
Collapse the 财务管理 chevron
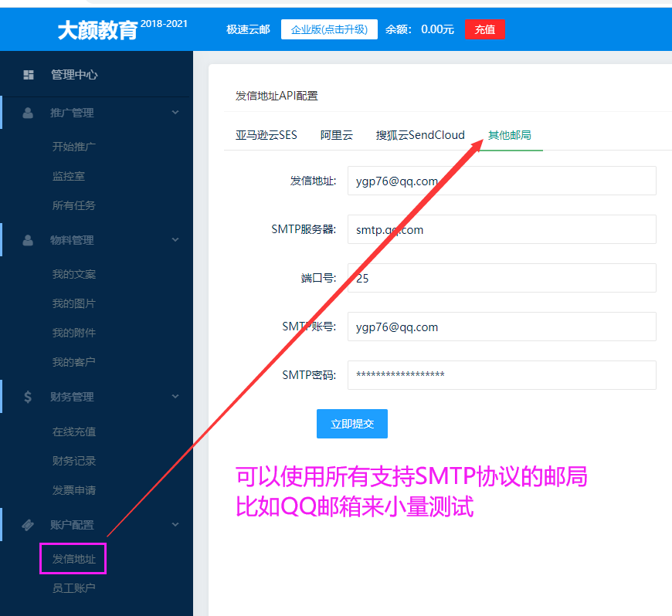pyautogui.click(x=175, y=397)
